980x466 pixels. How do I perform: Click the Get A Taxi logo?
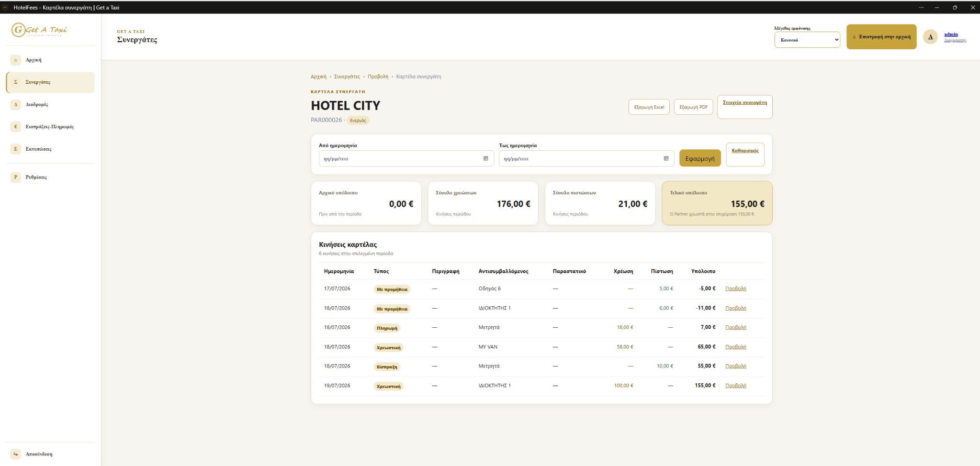[39, 30]
